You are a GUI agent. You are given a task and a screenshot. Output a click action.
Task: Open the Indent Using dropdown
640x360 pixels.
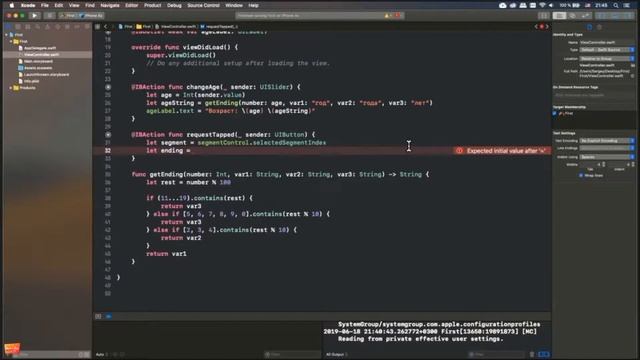607,157
